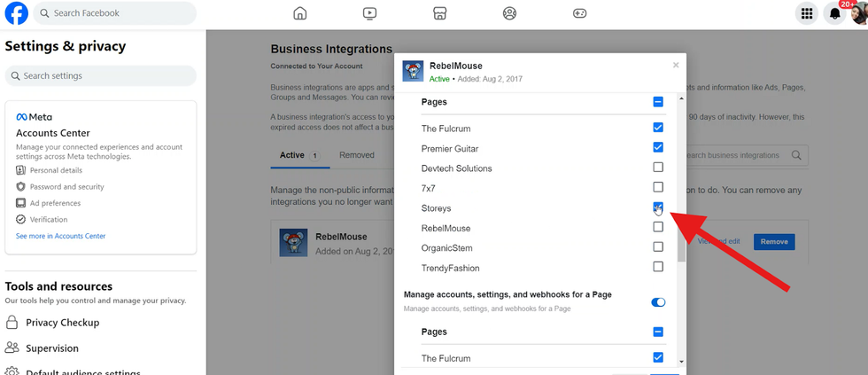Go to the Home feed icon

(300, 13)
